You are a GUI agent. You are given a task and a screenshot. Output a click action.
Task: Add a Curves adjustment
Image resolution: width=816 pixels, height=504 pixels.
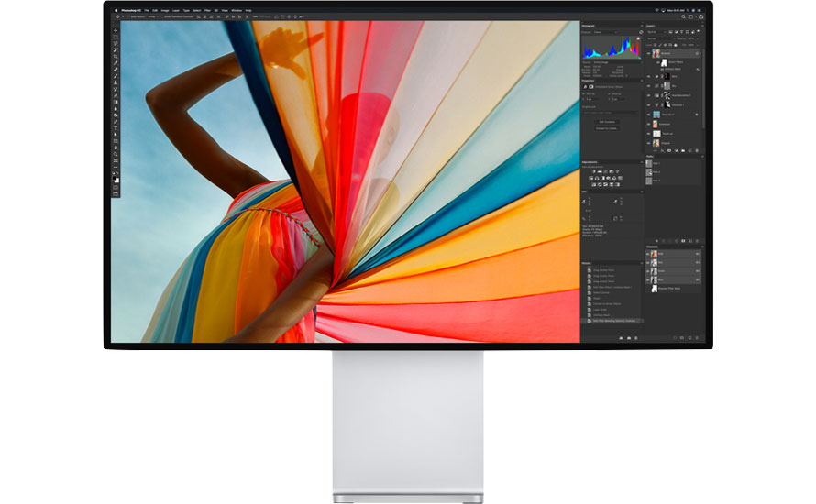pyautogui.click(x=606, y=171)
